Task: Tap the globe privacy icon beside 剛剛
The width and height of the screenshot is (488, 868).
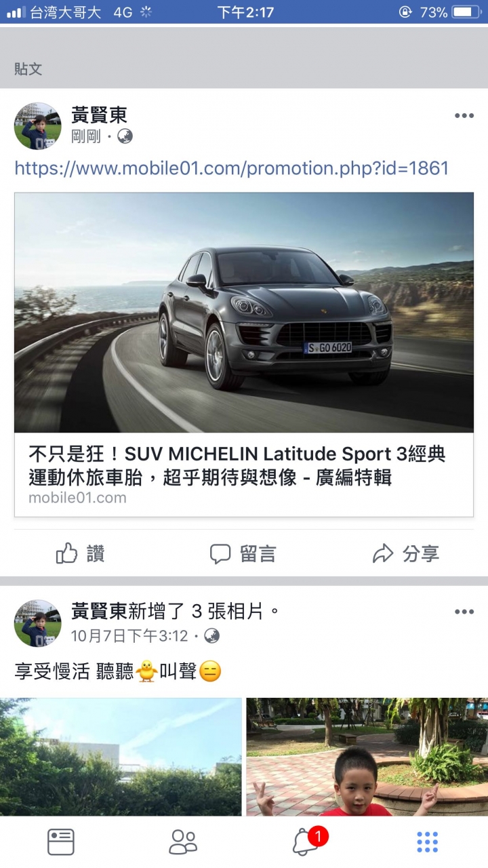Action: click(125, 136)
